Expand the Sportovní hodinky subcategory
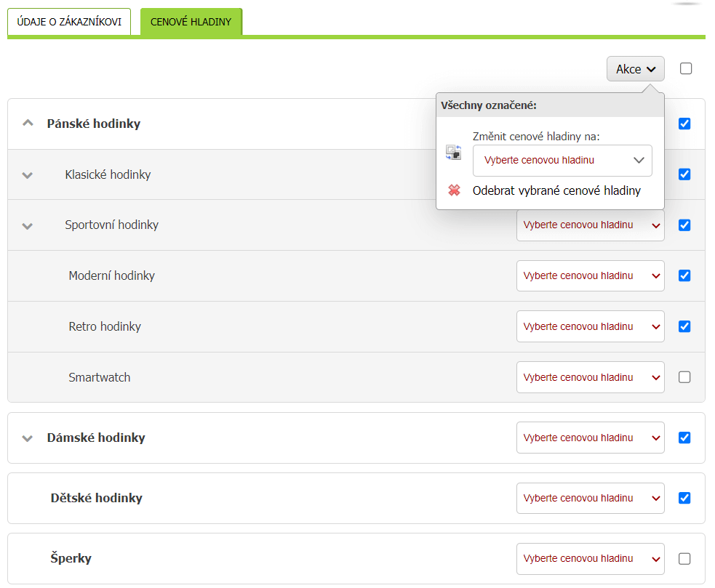The height and width of the screenshot is (588, 715). [28, 225]
